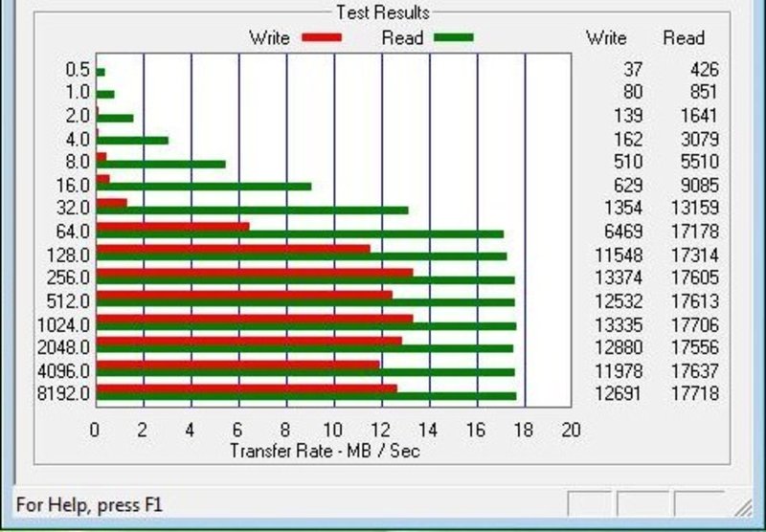This screenshot has width=766, height=532.
Task: Click the red Write legend swatch
Action: coord(322,37)
